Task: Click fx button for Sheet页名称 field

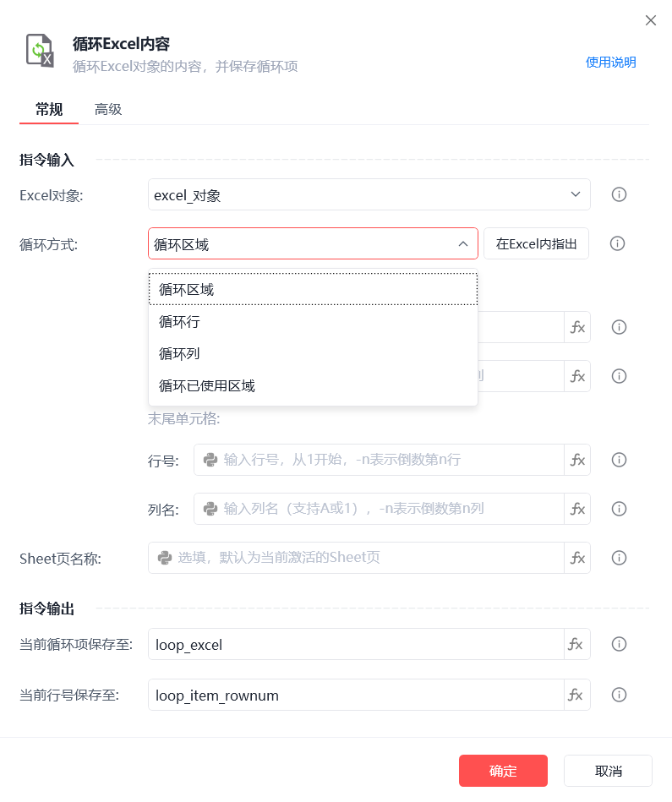Action: click(577, 558)
